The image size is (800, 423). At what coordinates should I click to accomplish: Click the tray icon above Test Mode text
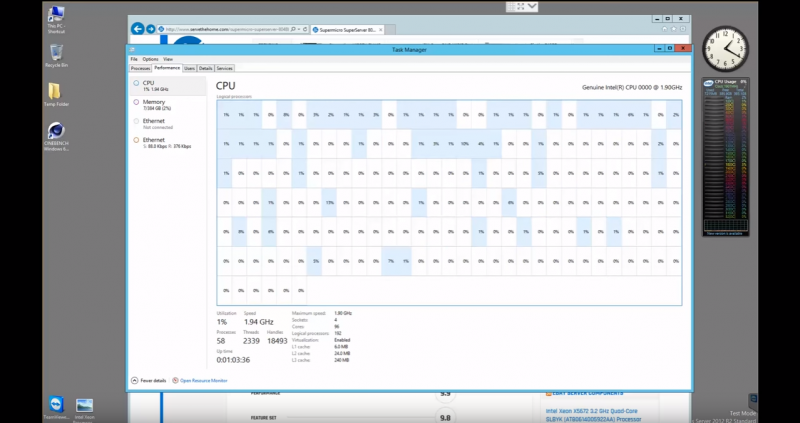coord(753,400)
